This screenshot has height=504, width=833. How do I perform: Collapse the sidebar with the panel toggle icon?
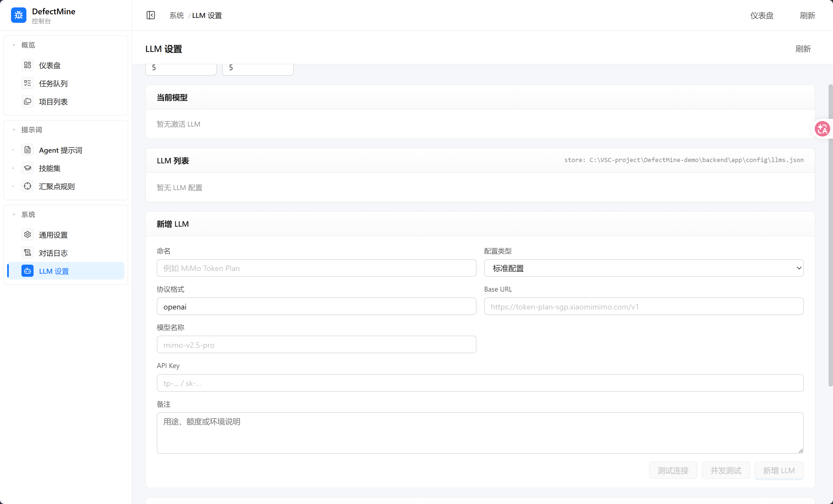click(151, 15)
